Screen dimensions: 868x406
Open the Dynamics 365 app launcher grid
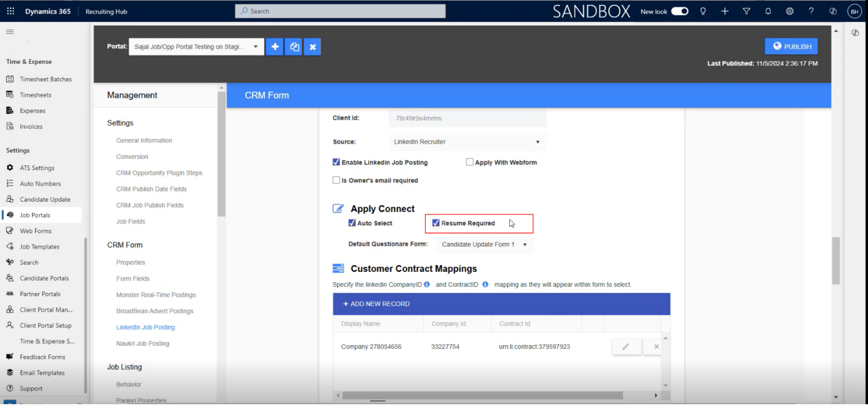point(10,11)
